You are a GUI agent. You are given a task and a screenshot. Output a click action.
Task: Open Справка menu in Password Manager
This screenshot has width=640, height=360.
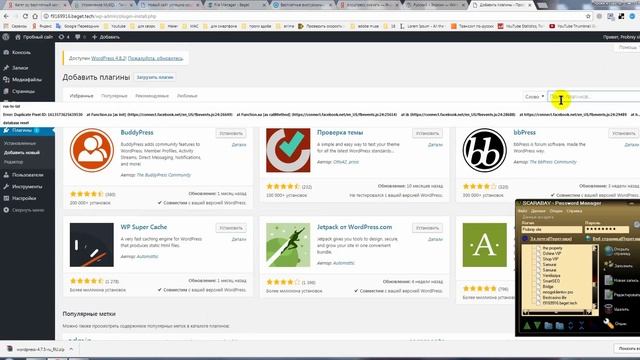pyautogui.click(x=575, y=211)
